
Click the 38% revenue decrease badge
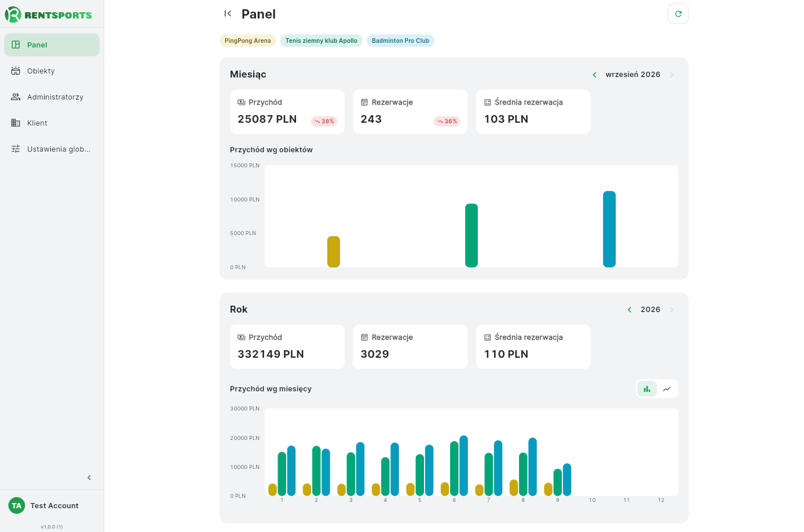click(x=324, y=122)
